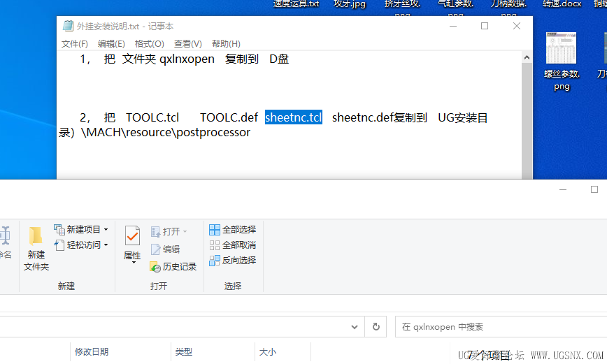607x364 pixels.
Task: Open the 帮助(H) menu in Notepad
Action: pos(226,44)
